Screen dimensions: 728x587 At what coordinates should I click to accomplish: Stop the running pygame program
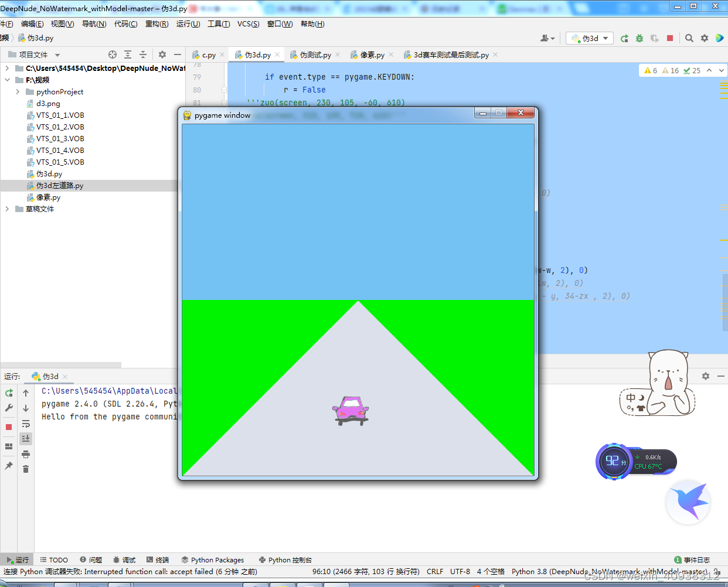point(670,37)
